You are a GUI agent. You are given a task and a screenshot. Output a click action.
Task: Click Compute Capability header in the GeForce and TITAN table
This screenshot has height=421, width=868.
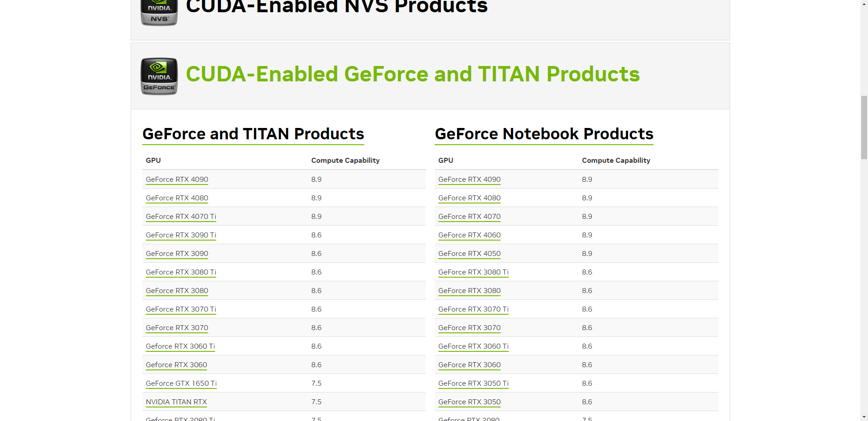click(x=345, y=161)
